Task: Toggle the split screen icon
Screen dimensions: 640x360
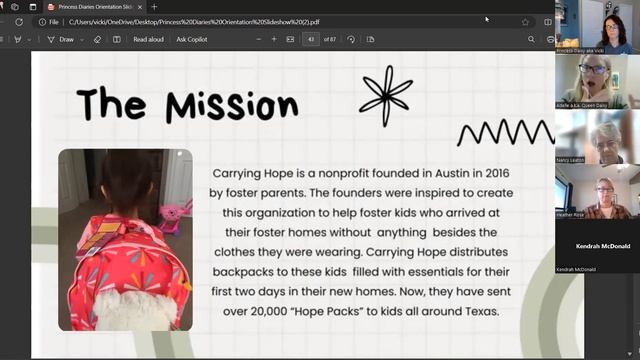Action: (548, 22)
